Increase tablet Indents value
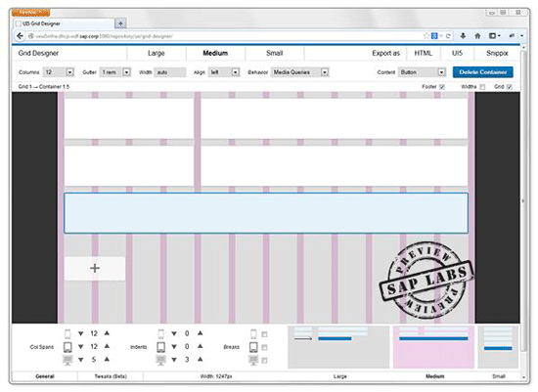Image resolution: width=538 pixels, height=392 pixels. tap(200, 346)
